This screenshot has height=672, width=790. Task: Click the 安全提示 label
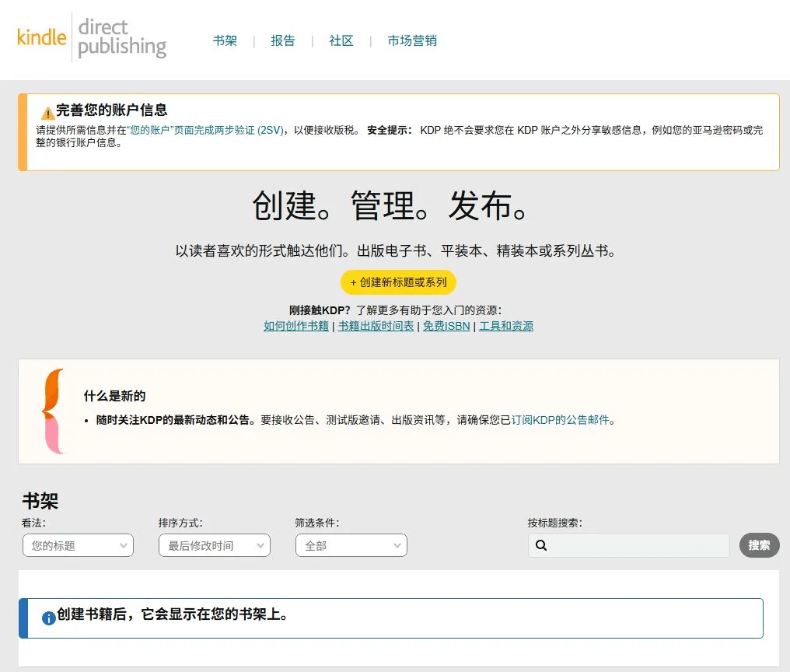[389, 130]
